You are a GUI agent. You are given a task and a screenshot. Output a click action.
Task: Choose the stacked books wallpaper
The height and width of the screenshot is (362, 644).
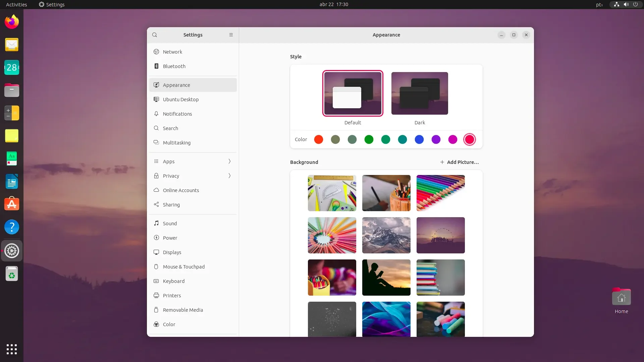click(x=441, y=278)
